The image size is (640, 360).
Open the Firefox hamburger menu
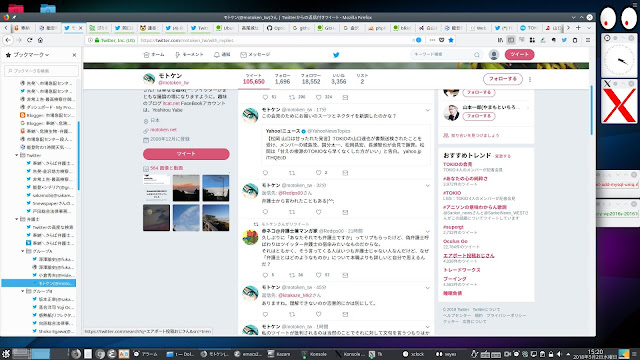click(588, 40)
